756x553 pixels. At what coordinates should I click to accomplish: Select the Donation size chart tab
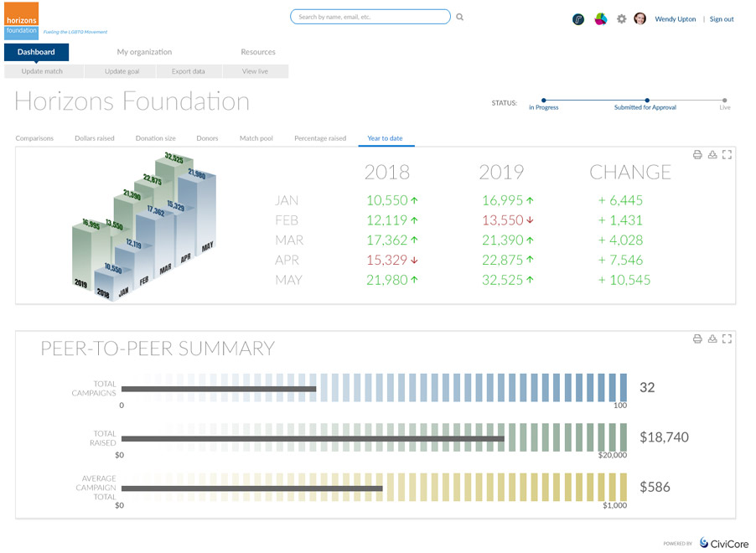pyautogui.click(x=155, y=138)
